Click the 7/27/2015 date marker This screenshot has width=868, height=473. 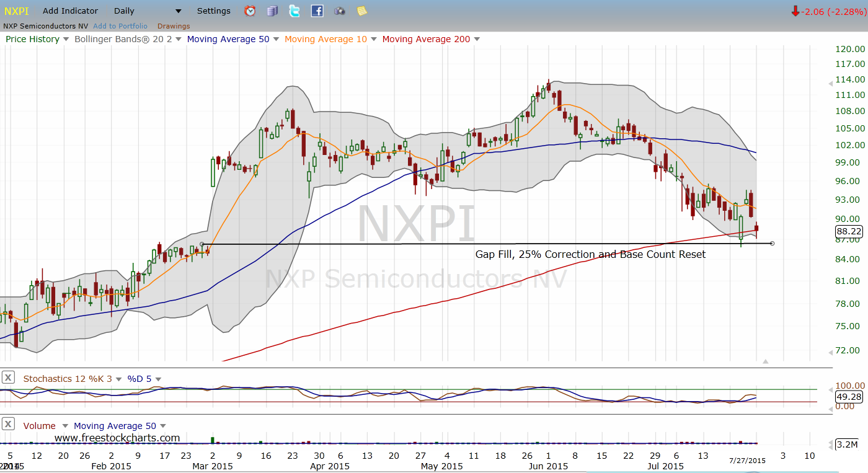point(747,461)
